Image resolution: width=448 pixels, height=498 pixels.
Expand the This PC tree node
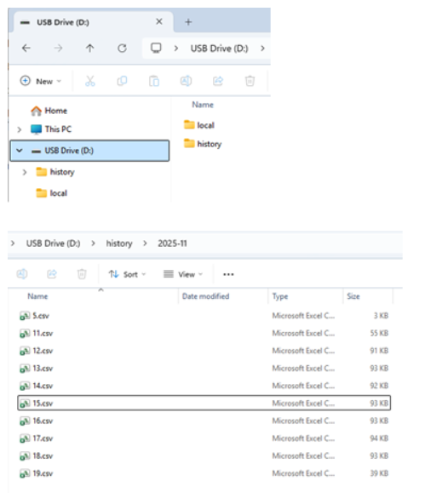[19, 129]
